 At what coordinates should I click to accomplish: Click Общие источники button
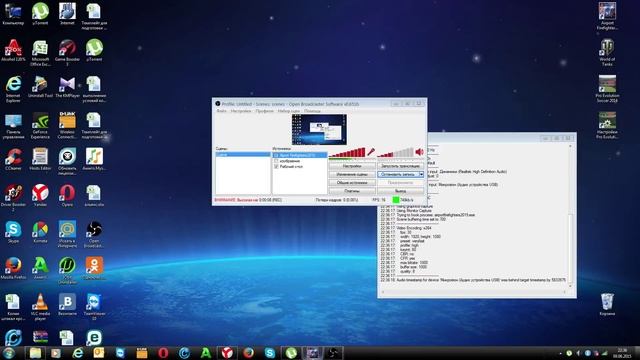[x=352, y=182]
